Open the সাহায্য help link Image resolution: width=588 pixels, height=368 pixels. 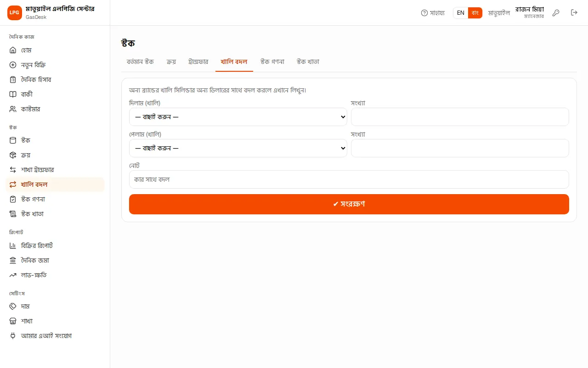(433, 13)
